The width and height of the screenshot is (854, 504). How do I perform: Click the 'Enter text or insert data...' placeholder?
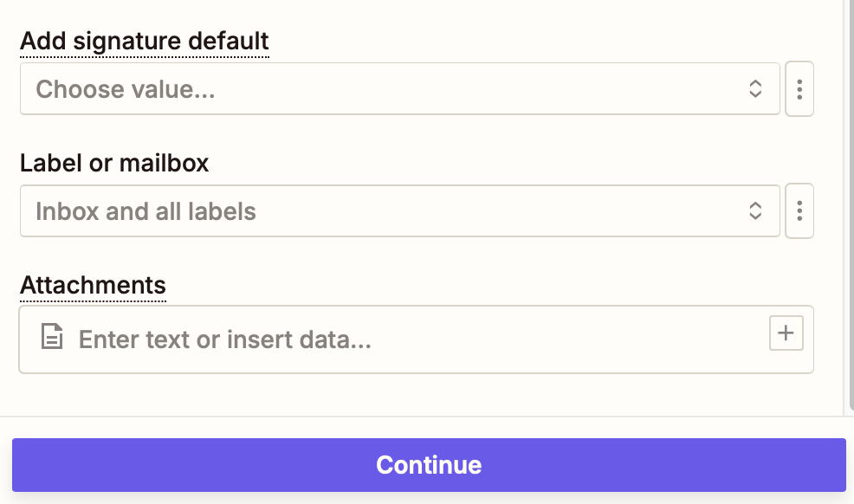[x=225, y=339]
